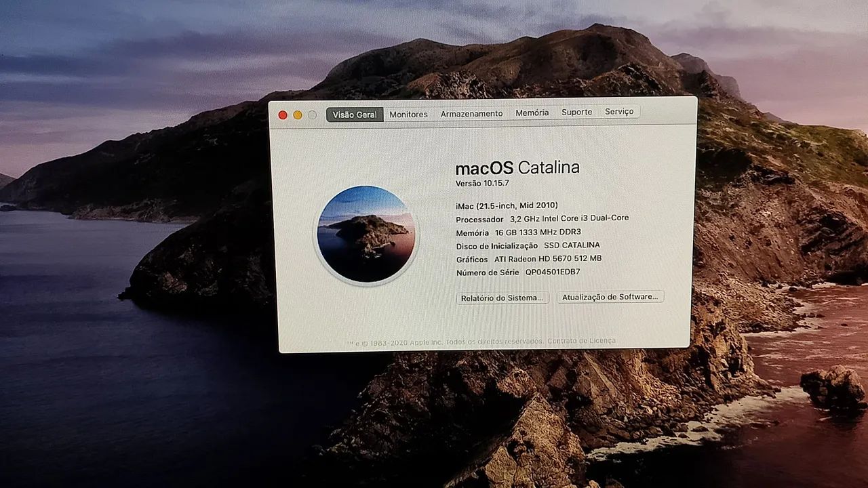868x488 pixels.
Task: Open the Monitores tab
Action: pos(408,115)
